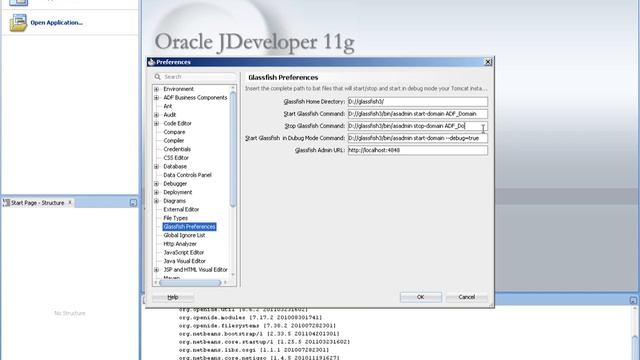Select JavaScript Editor tree item
640x360 pixels.
(184, 252)
